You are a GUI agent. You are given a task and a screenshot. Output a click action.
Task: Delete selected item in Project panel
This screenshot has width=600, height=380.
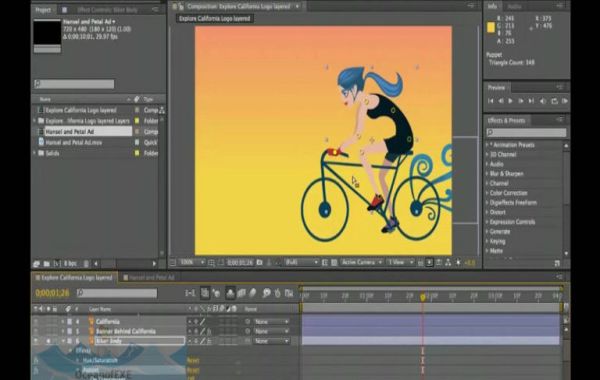(86, 264)
